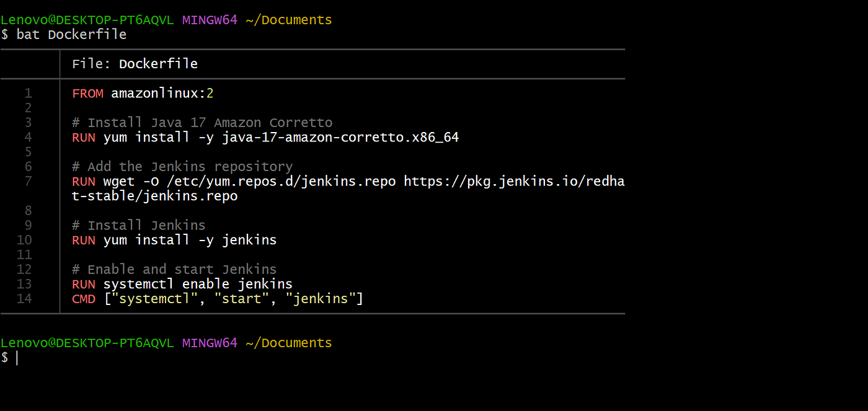Click 'systemctl enable jenkins' command
Image resolution: width=868 pixels, height=411 pixels.
point(198,285)
